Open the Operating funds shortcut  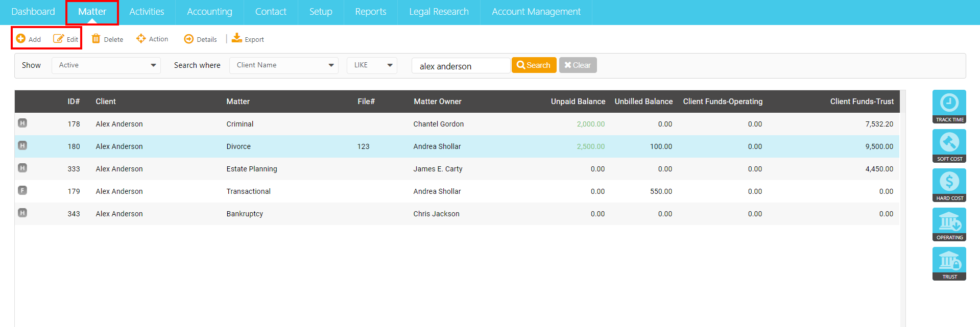tap(949, 224)
